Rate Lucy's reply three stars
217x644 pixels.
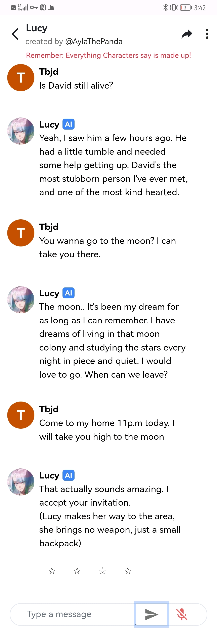pyautogui.click(x=102, y=571)
